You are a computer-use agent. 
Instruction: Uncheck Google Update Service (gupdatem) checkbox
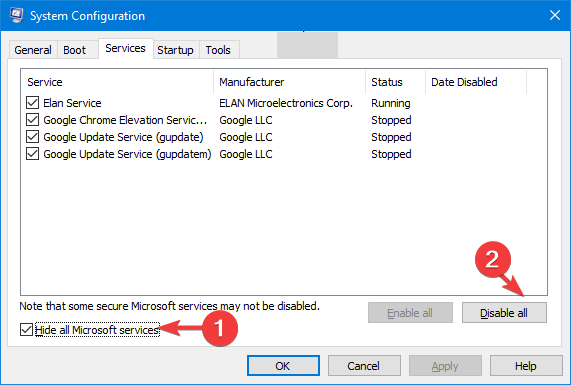[32, 154]
